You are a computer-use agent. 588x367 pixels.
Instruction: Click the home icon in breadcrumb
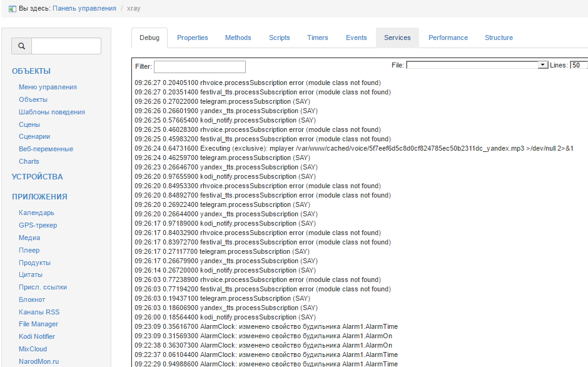coord(12,9)
